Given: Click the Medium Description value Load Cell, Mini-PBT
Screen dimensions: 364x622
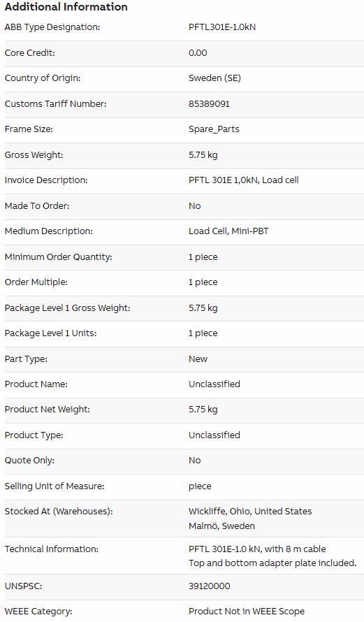Looking at the screenshot, I should (x=228, y=231).
